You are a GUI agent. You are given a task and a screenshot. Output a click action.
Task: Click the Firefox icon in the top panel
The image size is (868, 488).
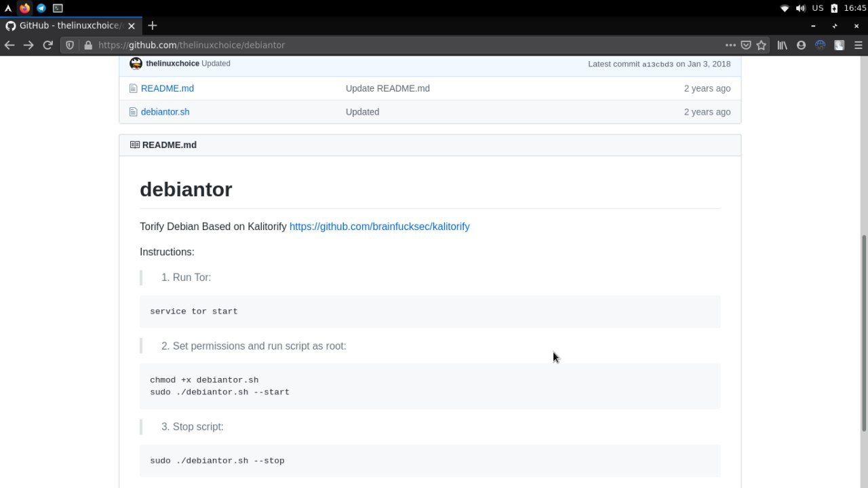pos(24,8)
